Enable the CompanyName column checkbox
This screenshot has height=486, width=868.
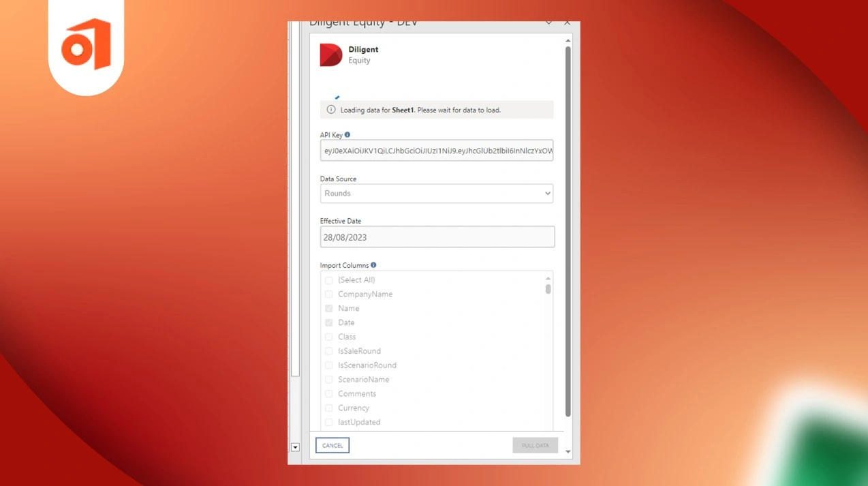(x=328, y=294)
